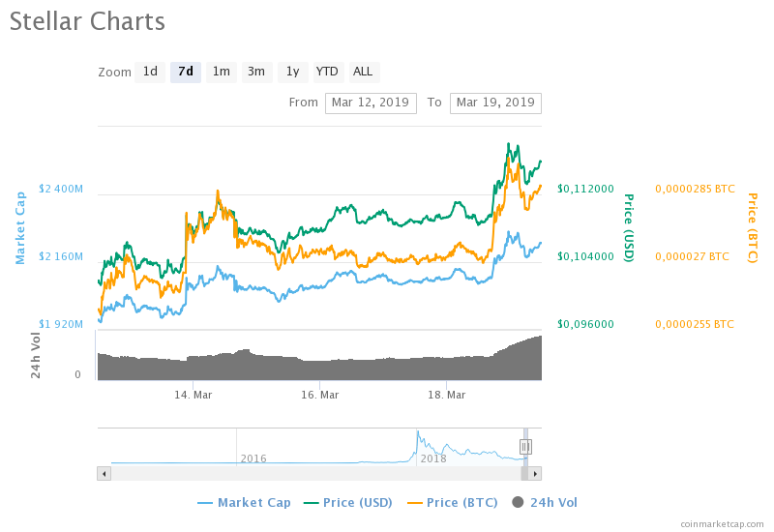Toggle Price (USD) series in legend

[x=348, y=503]
